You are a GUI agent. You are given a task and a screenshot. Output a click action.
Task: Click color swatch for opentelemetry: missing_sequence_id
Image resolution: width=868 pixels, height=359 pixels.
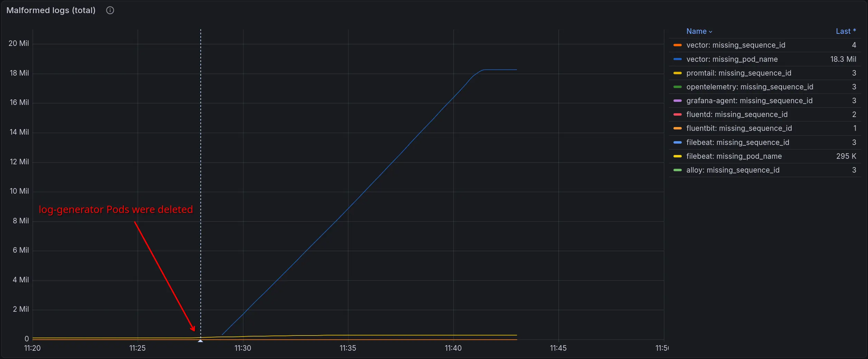click(677, 87)
